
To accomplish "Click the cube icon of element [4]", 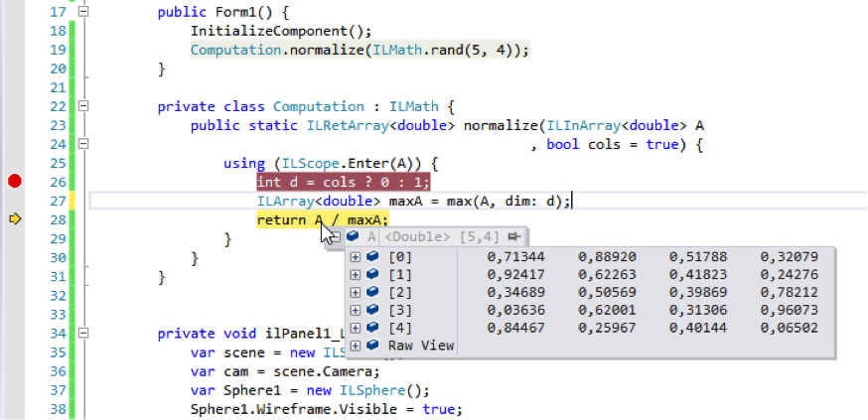I will [372, 328].
